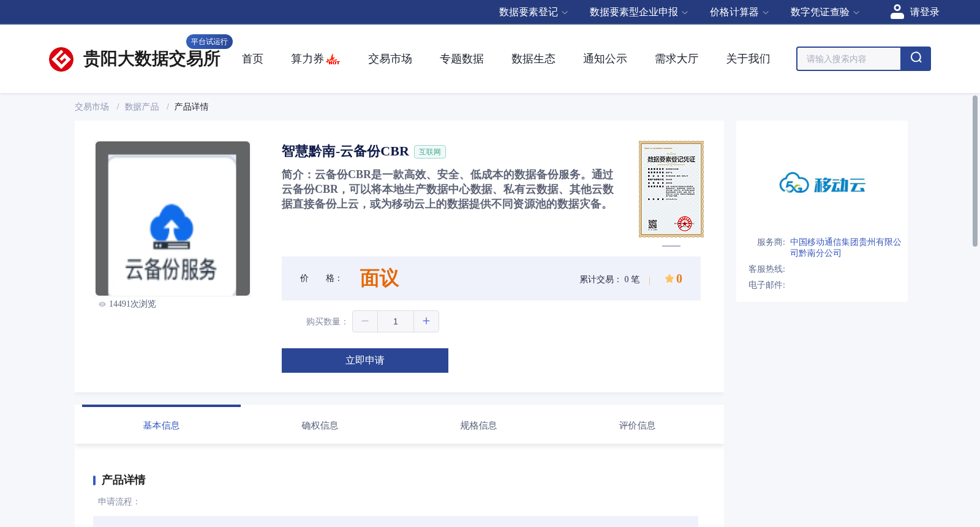
Task: Click the 产品详情 breadcrumb text
Action: [x=192, y=107]
